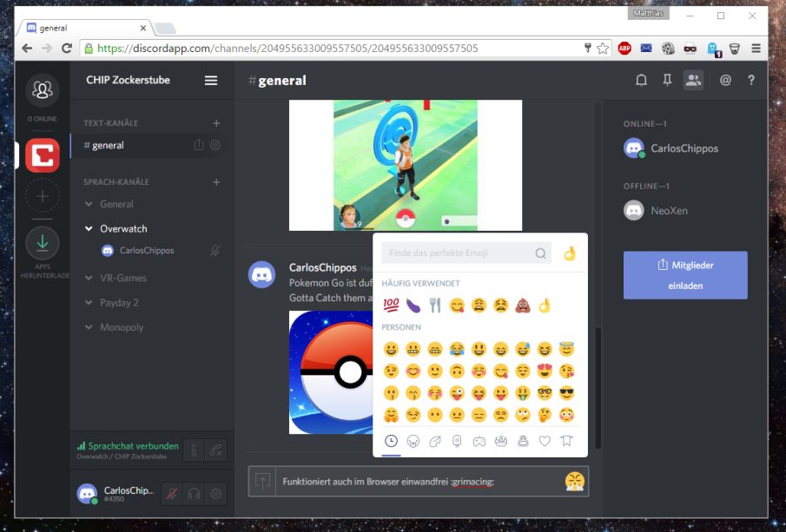Show pinned messages via pin icon
The width and height of the screenshot is (786, 532).
[x=667, y=80]
